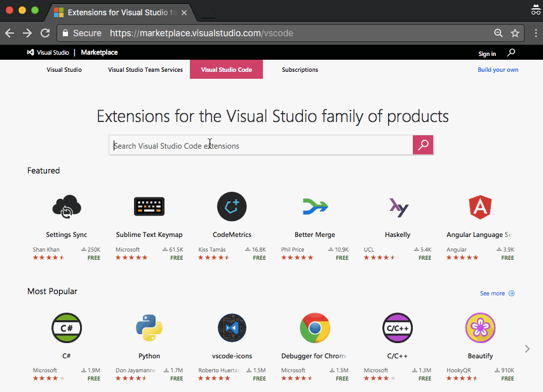This screenshot has width=543, height=392.
Task: Click the Settings Sync star rating
Action: point(48,258)
